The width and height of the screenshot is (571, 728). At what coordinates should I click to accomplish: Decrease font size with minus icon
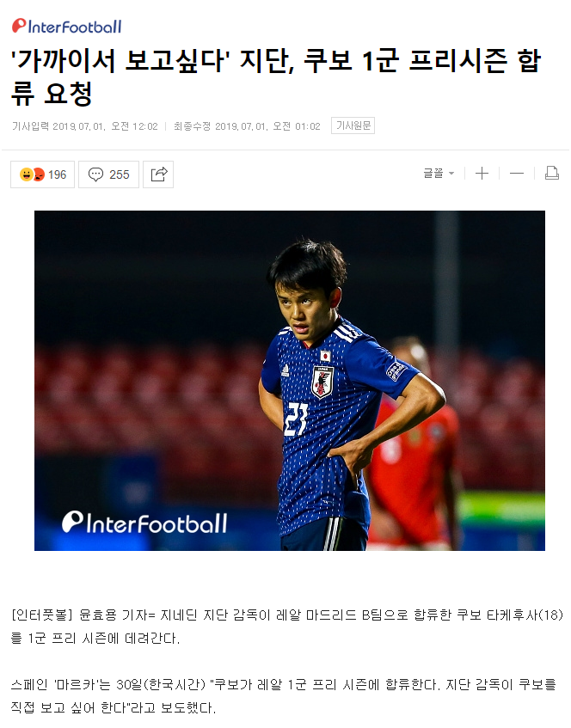tap(517, 174)
